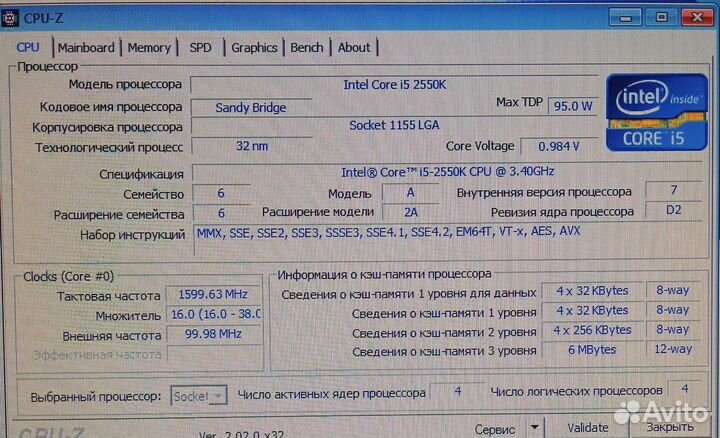Click the Расширение семейства value 6
Image resolution: width=720 pixels, height=438 pixels.
click(x=221, y=213)
